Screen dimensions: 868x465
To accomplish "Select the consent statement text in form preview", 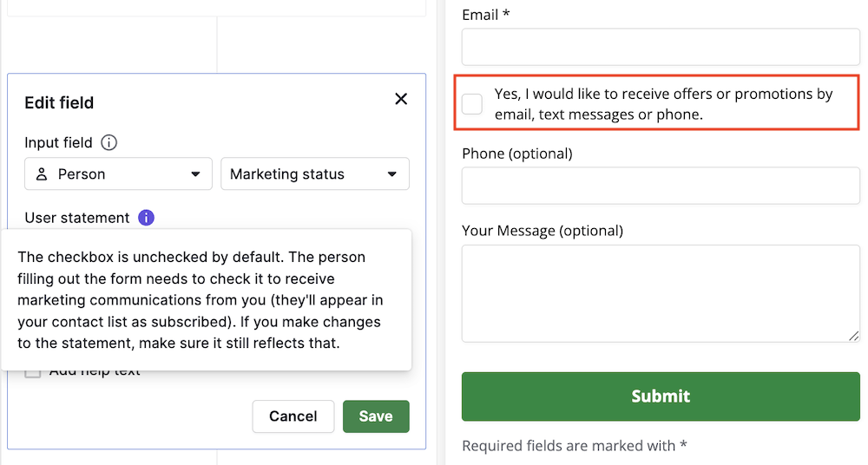I will 663,104.
